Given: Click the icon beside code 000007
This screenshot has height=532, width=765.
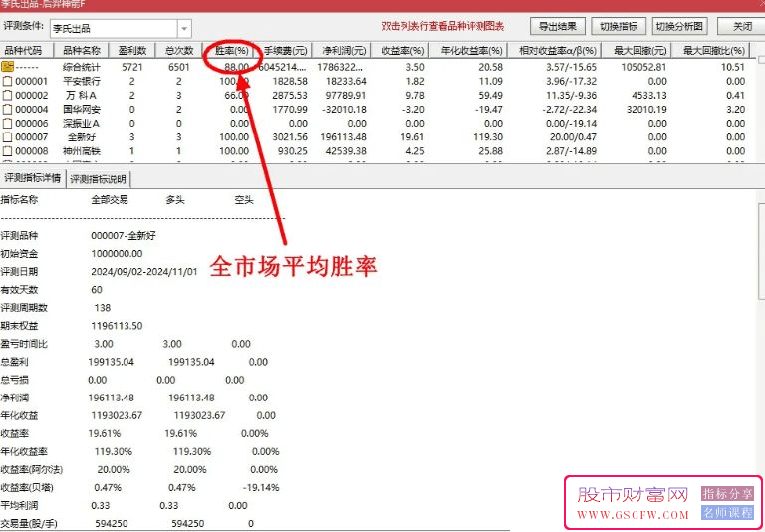Looking at the screenshot, I should [7, 137].
